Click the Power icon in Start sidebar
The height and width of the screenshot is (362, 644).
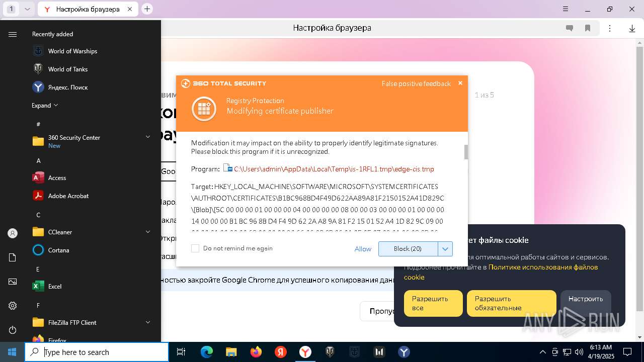(x=13, y=330)
